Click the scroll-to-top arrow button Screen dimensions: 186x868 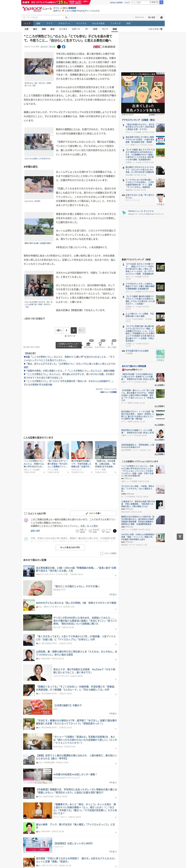180,536
